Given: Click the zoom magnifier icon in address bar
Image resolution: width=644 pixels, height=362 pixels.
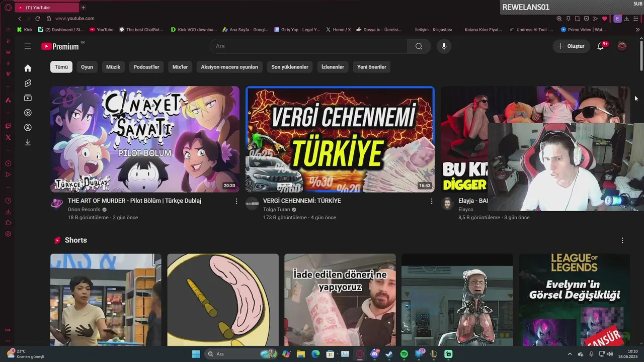Looking at the screenshot, I should (x=559, y=19).
